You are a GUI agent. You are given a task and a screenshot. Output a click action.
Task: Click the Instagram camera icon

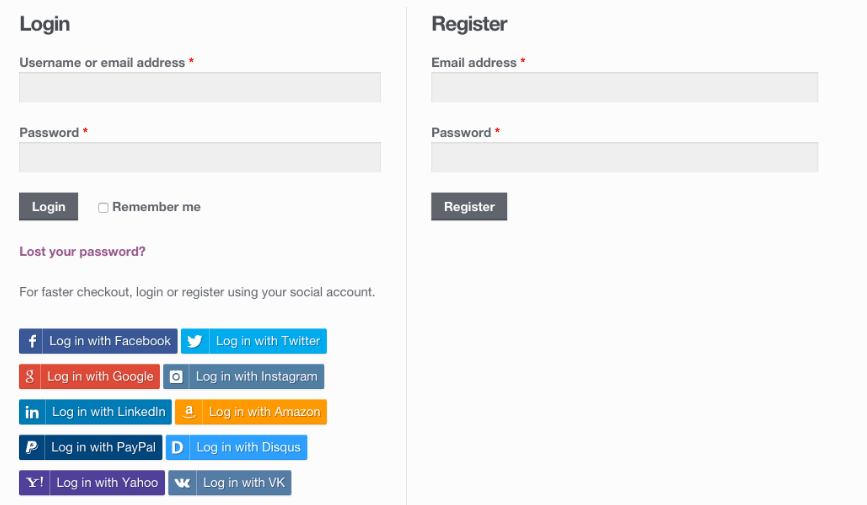176,377
